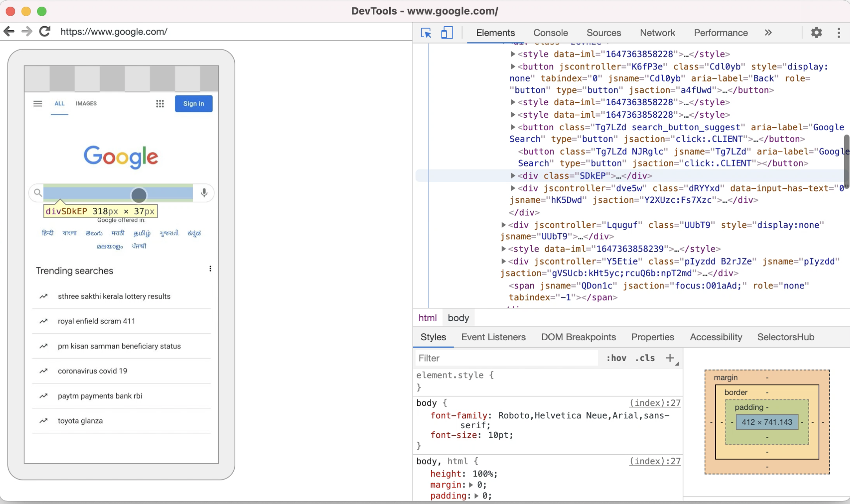Expand the div with class SDkEP
The width and height of the screenshot is (850, 504).
tap(514, 176)
